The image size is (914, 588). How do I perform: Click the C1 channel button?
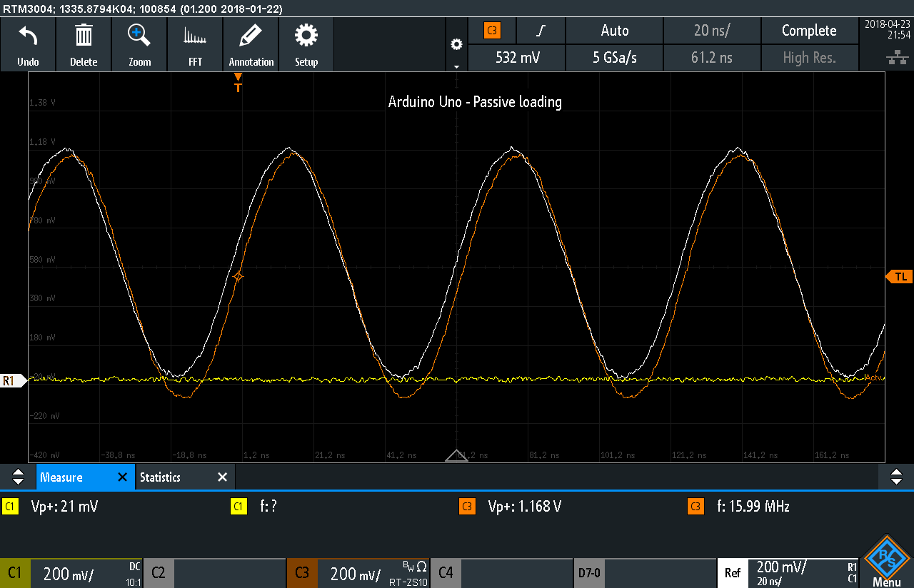click(x=15, y=573)
